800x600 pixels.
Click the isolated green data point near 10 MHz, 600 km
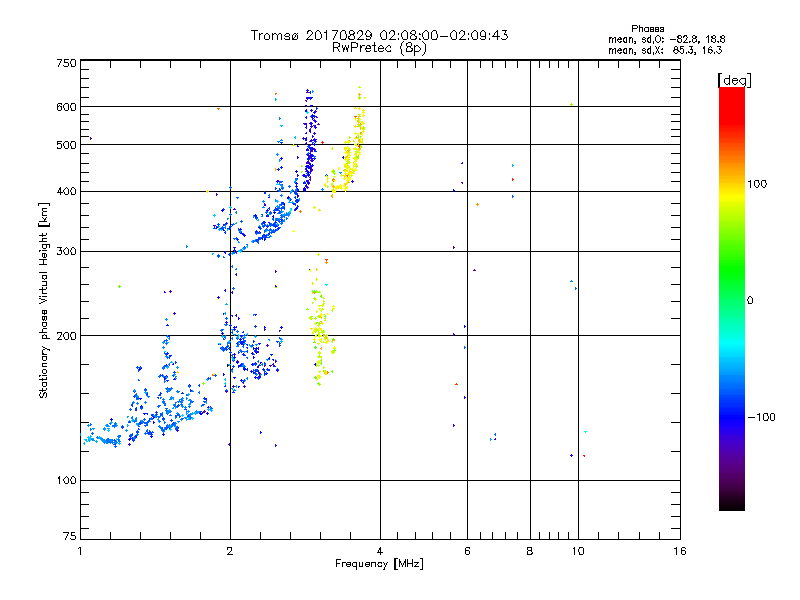571,105
